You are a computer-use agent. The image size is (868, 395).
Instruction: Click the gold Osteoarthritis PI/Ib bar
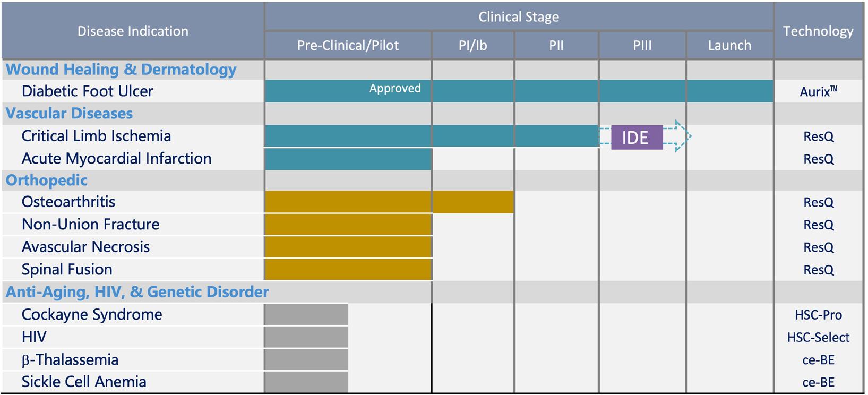[x=473, y=202]
